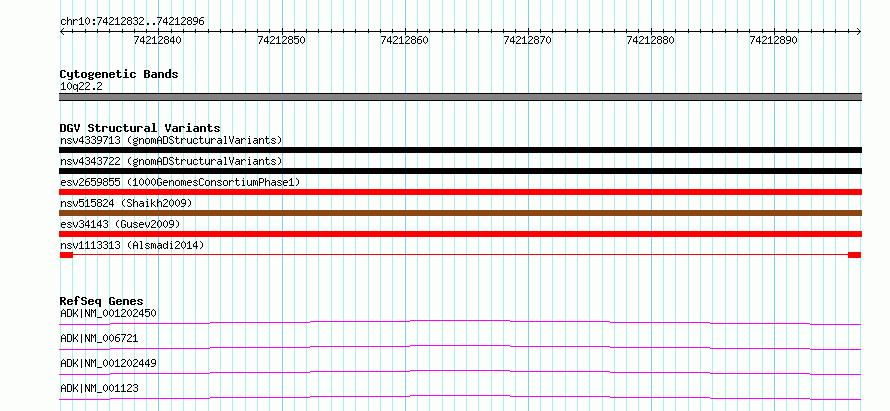Open the DGV Structural Variants track heading
The image size is (890, 411).
[x=140, y=128]
